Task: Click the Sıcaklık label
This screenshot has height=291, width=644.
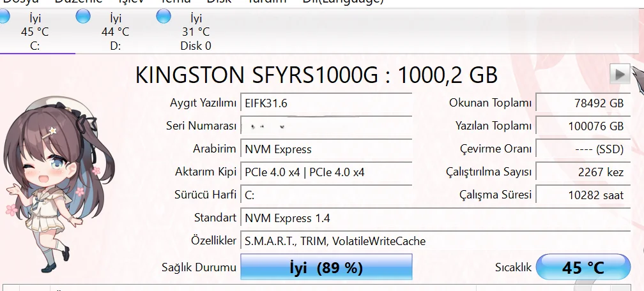Action: [514, 267]
